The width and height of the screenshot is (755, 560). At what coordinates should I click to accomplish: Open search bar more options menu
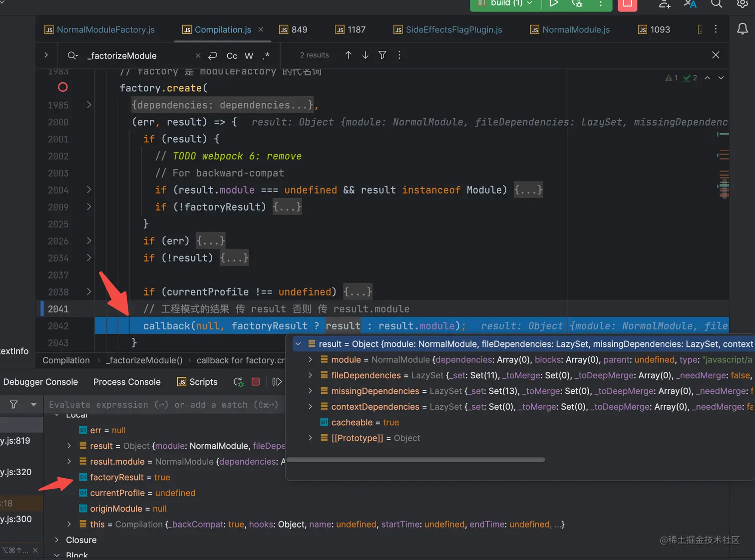click(399, 55)
